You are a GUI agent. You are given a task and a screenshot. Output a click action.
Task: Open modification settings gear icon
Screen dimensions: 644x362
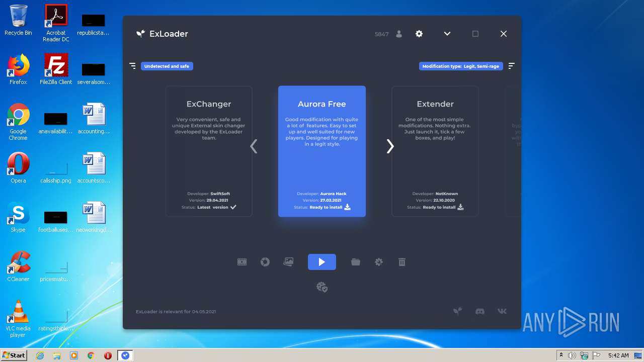pyautogui.click(x=379, y=262)
